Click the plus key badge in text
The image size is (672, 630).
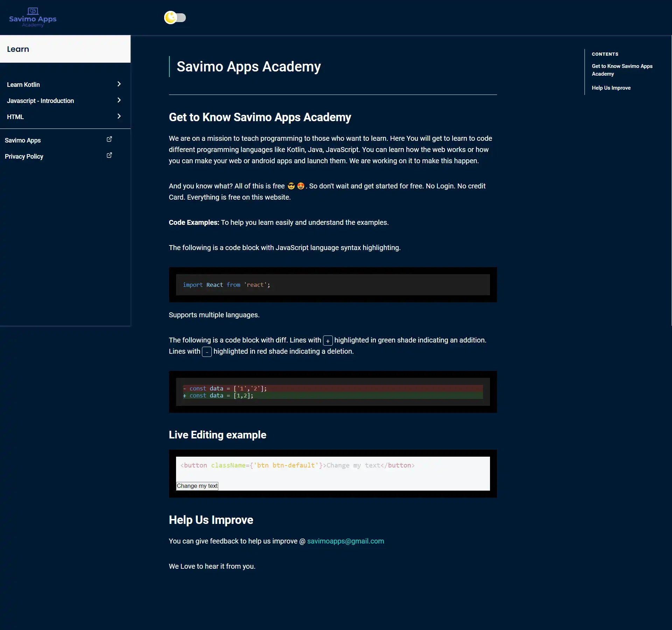tap(328, 340)
